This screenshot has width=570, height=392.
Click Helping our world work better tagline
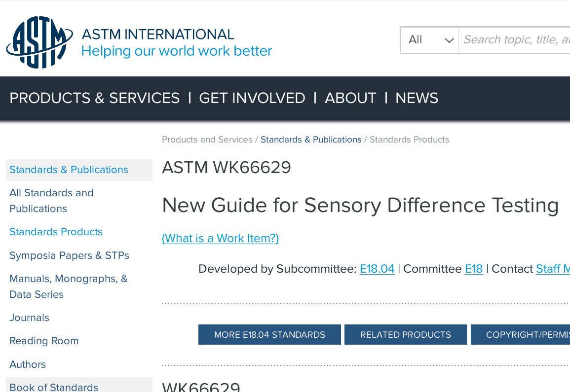click(x=177, y=51)
